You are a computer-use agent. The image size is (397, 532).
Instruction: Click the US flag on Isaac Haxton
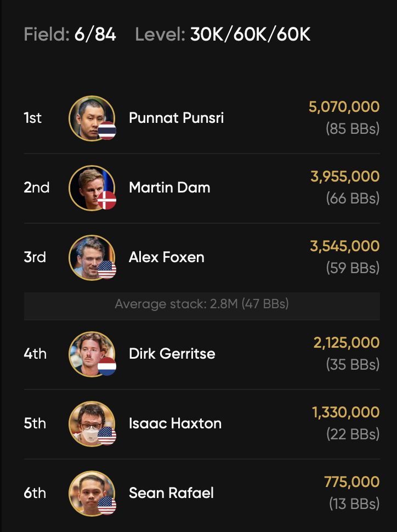tap(107, 436)
